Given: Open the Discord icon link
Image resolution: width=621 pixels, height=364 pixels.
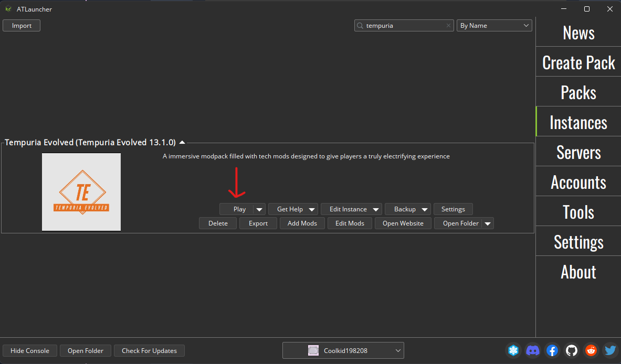Looking at the screenshot, I should [x=533, y=350].
